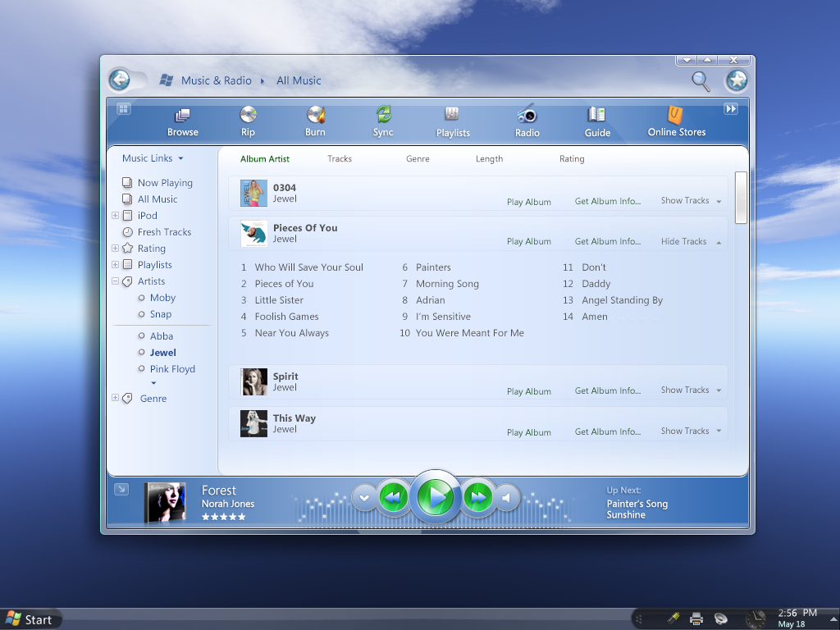Open the Guide book icon
840x630 pixels.
click(596, 115)
